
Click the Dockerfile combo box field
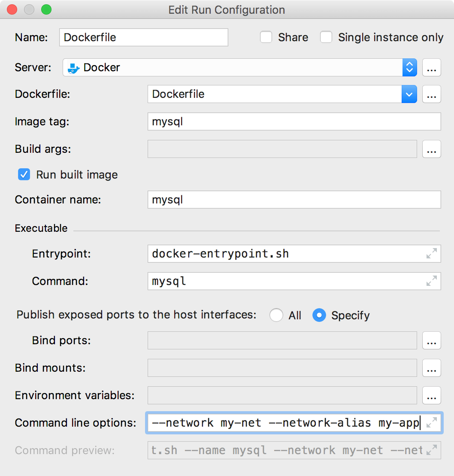click(282, 94)
